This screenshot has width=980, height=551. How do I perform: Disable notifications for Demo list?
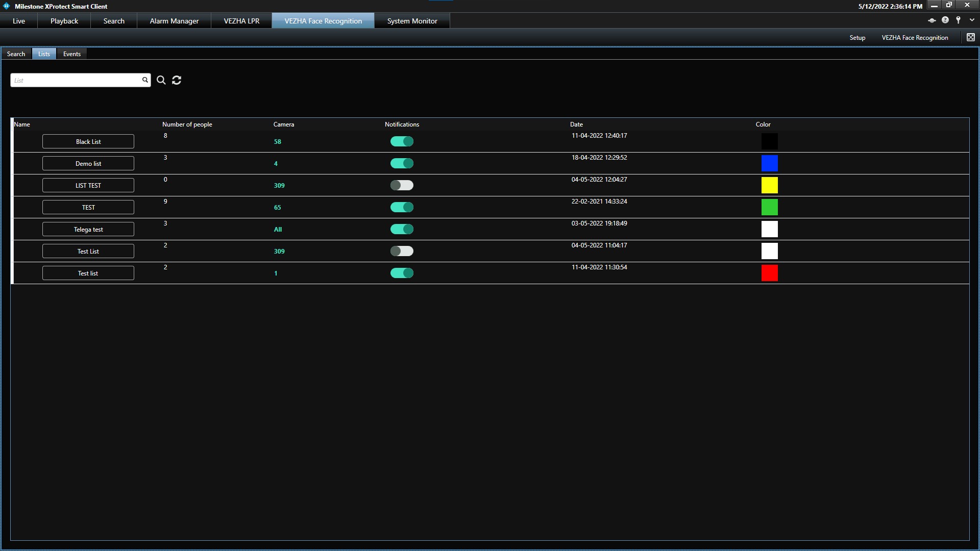coord(402,163)
